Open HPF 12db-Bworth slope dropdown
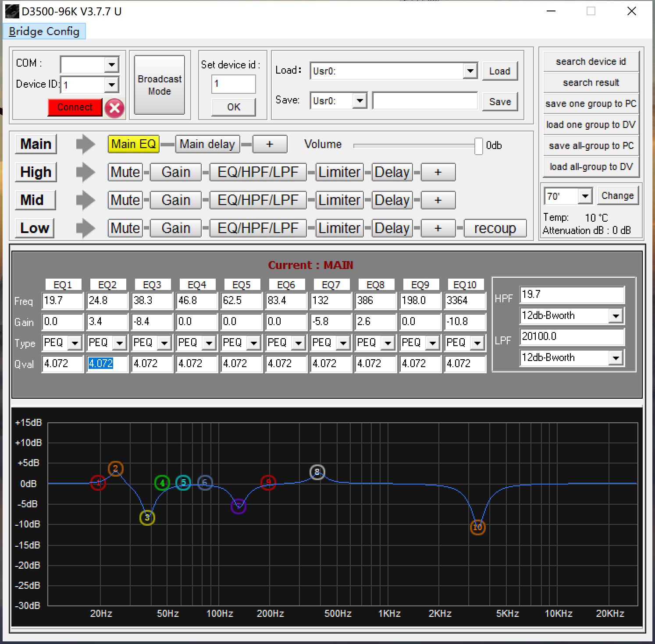This screenshot has height=644, width=655. [616, 315]
